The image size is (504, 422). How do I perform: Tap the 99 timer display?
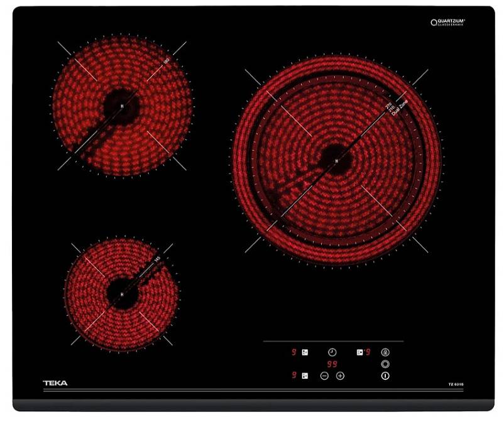coord(331,364)
